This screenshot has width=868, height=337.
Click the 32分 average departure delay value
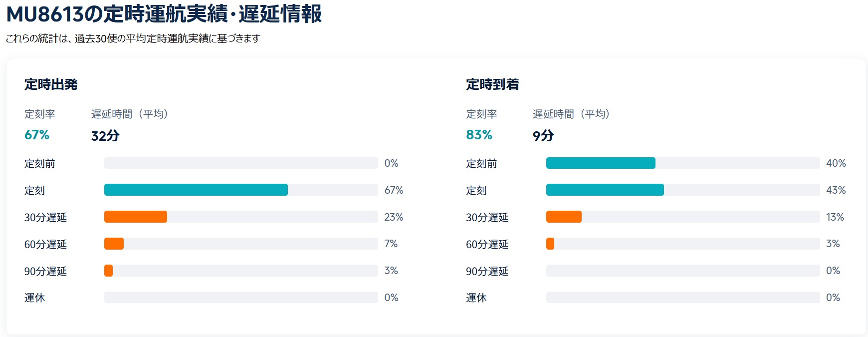[105, 135]
